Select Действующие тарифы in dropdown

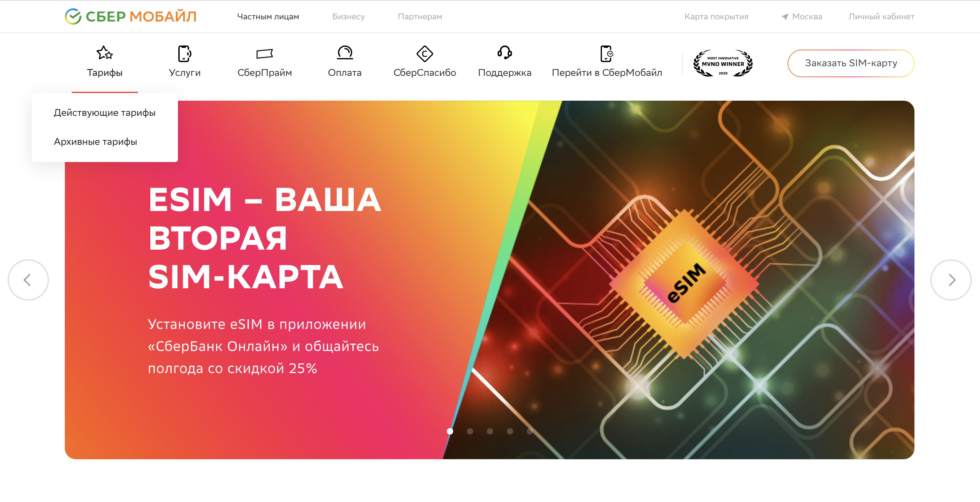click(x=104, y=112)
